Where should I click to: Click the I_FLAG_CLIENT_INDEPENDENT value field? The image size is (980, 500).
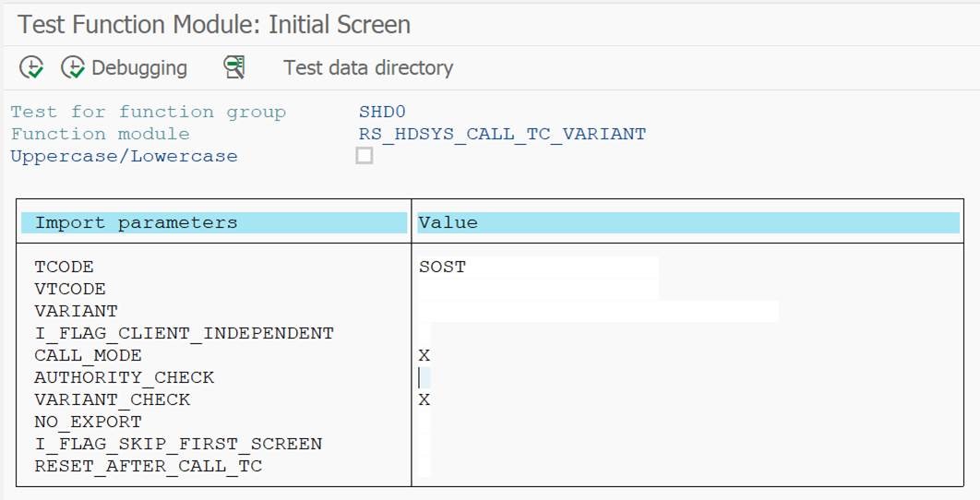424,333
